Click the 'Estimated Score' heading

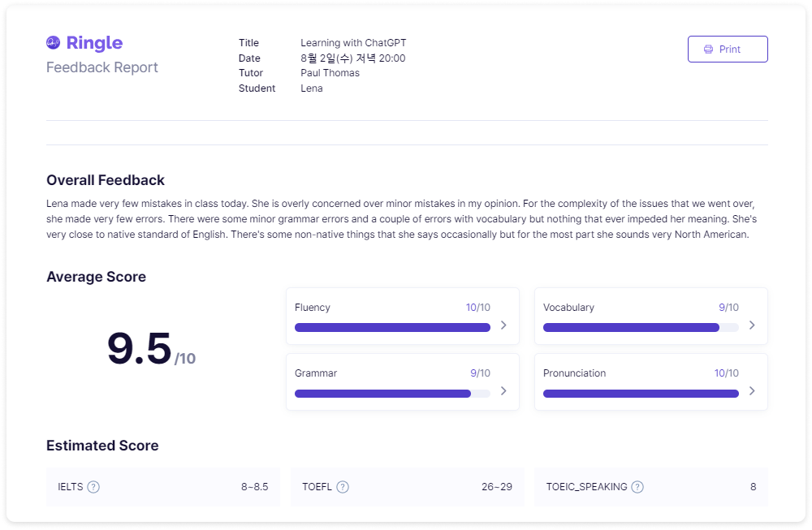(x=102, y=446)
